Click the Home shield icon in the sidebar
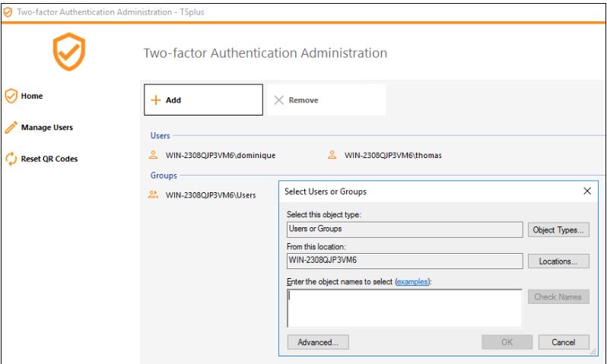 (11, 96)
